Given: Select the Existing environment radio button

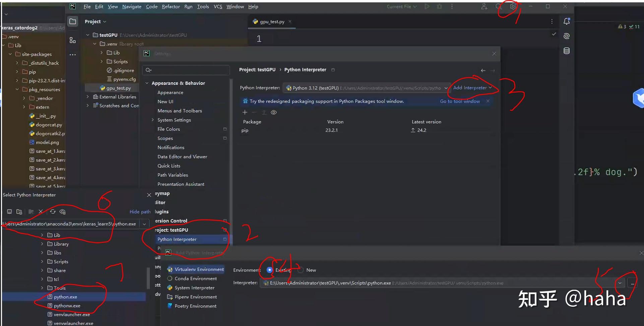Looking at the screenshot, I should (269, 270).
